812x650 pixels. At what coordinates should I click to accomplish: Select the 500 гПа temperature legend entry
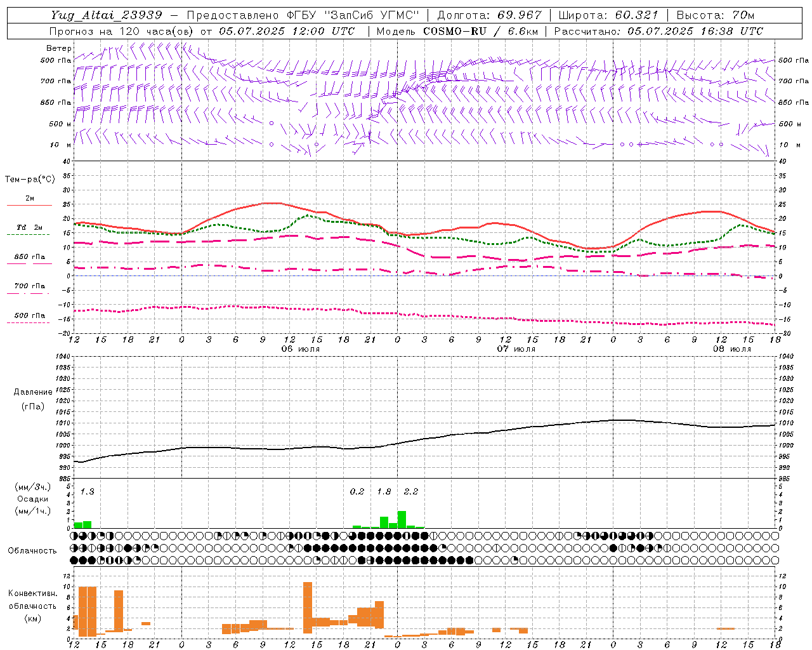[x=29, y=315]
